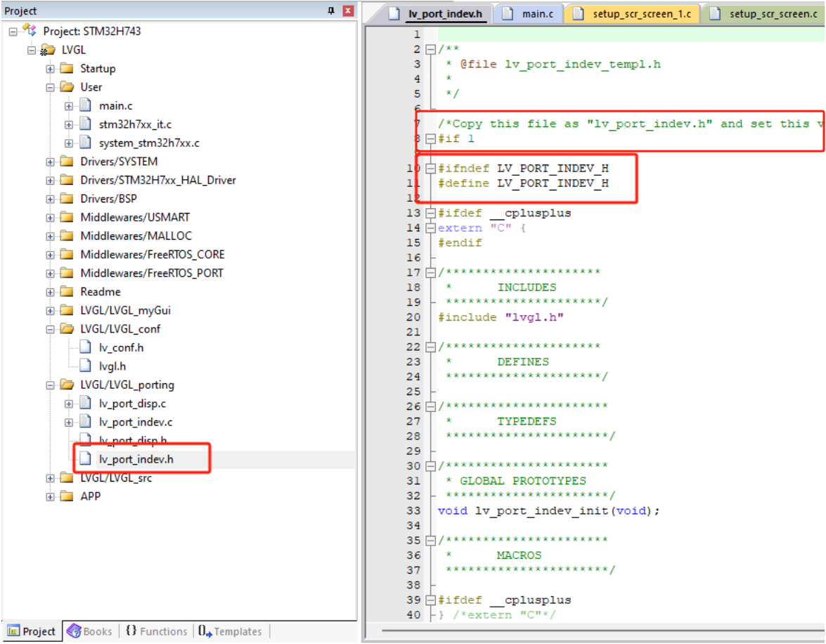Open the Functions bottom tab
826x644 pixels.
157,631
